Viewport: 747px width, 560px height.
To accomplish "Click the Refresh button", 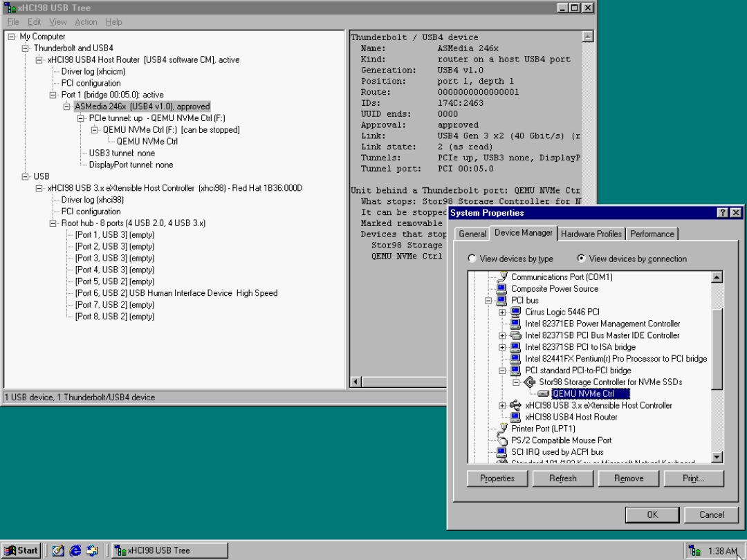I will (x=563, y=478).
